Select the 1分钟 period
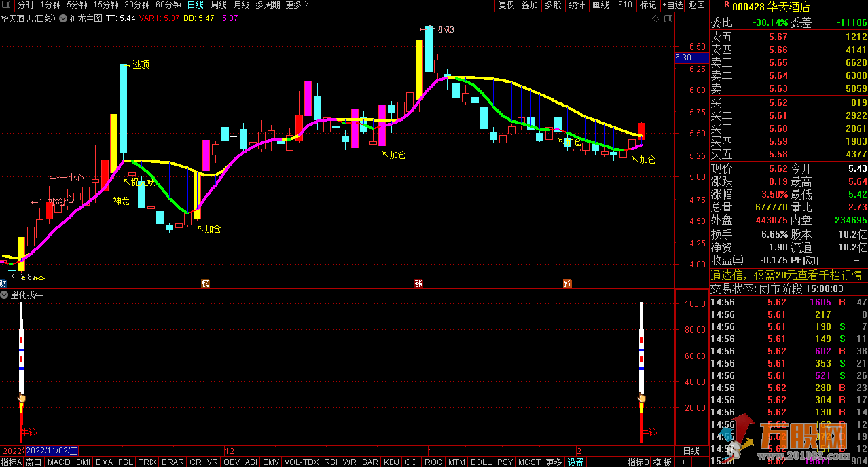Image resolution: width=868 pixels, height=467 pixels. click(x=51, y=5)
